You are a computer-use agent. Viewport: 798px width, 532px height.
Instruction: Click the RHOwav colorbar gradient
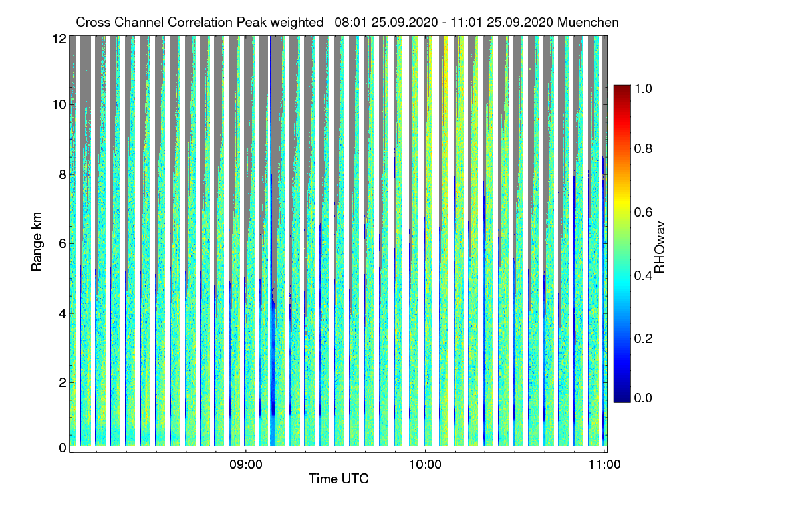[621, 243]
